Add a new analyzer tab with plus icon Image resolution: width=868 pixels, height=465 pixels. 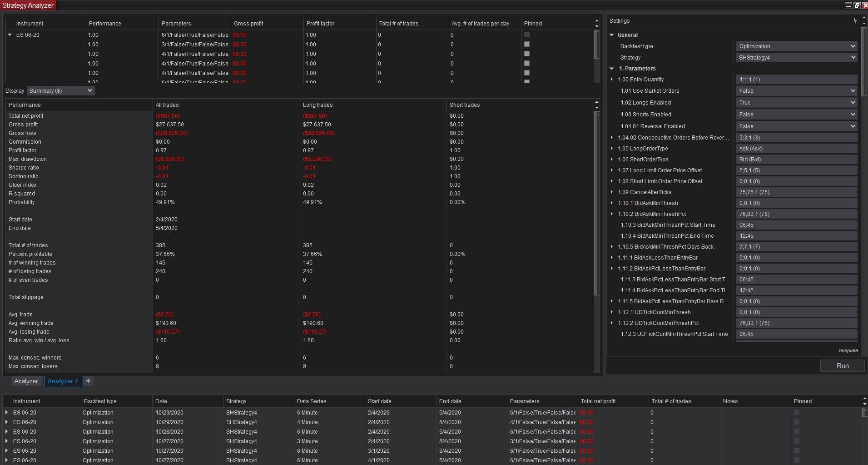point(88,381)
